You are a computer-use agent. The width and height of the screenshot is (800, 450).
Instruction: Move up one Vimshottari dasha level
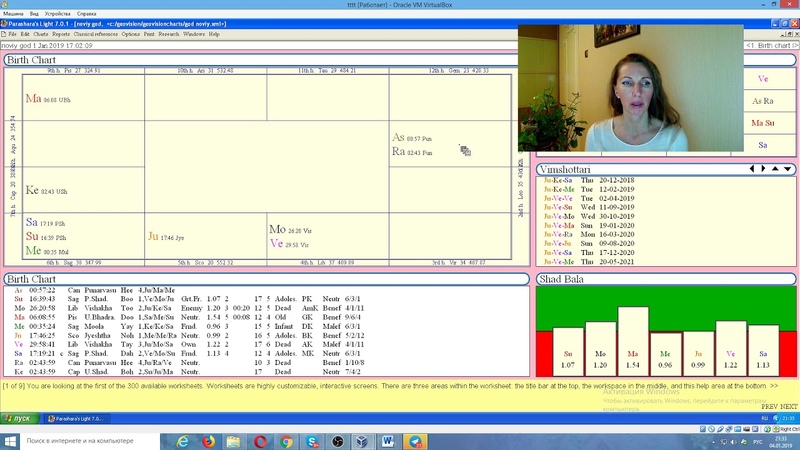point(776,169)
